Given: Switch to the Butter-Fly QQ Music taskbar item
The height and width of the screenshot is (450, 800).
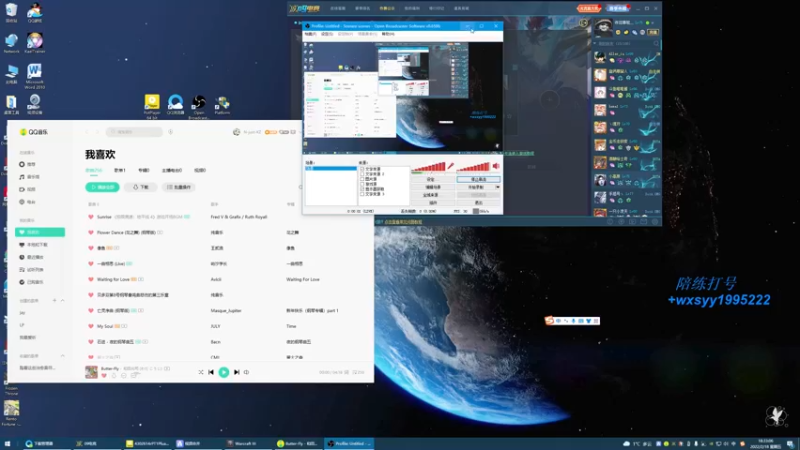Looking at the screenshot, I should point(297,444).
